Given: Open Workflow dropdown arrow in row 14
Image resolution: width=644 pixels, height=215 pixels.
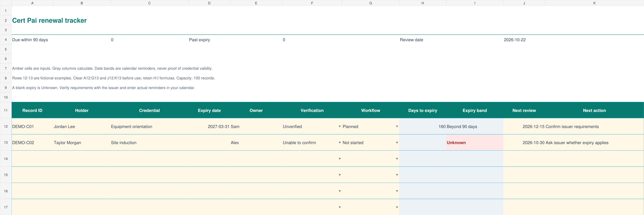Looking at the screenshot, I should coord(397,159).
